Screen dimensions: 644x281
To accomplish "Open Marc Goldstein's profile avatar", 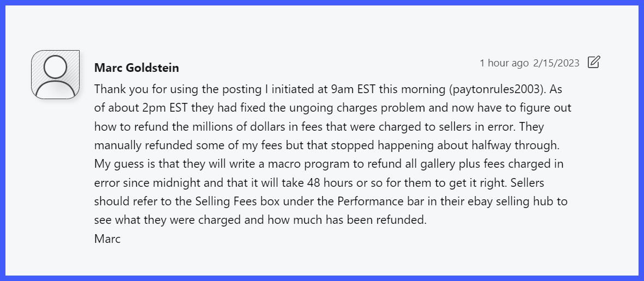I will [56, 74].
